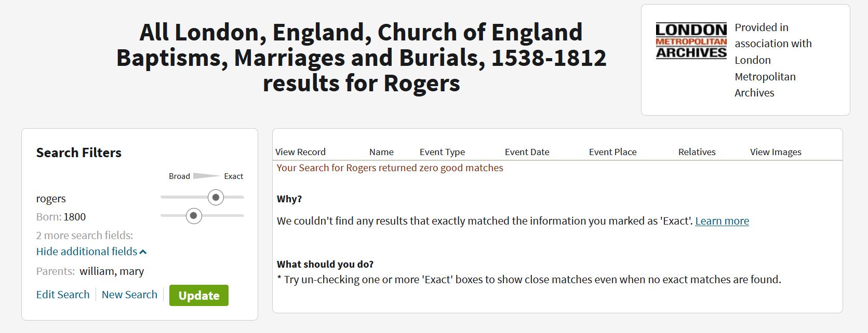Click the rogers surname slider handle

[216, 197]
